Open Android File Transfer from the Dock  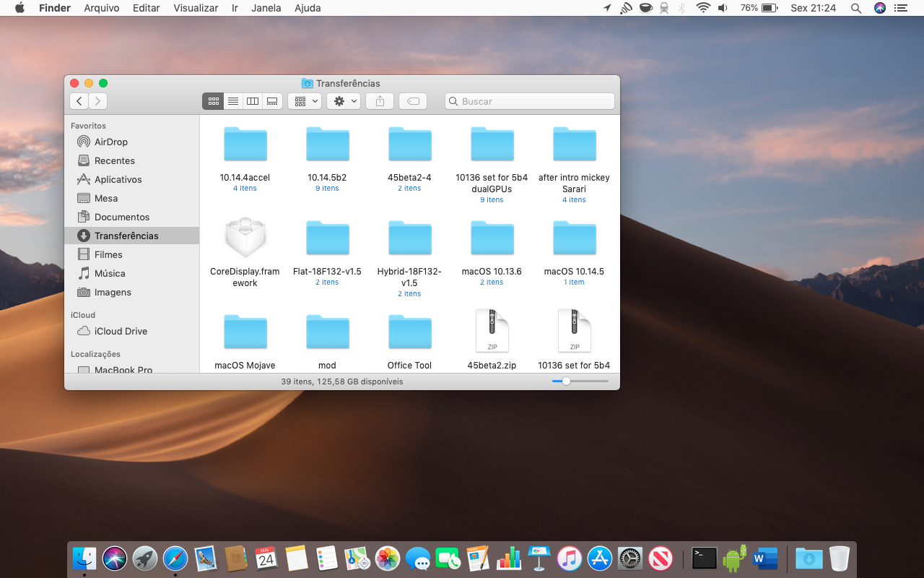(x=734, y=558)
